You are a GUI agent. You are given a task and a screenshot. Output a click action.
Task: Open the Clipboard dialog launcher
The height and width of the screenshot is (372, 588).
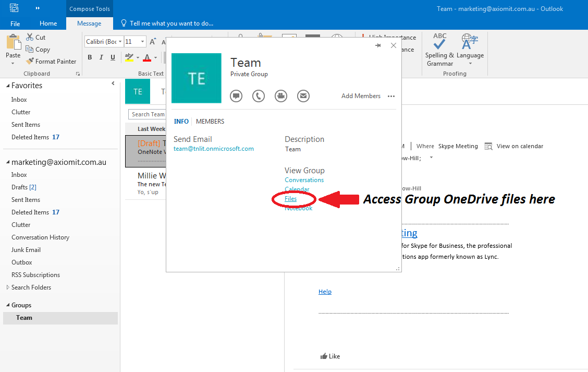coord(78,74)
